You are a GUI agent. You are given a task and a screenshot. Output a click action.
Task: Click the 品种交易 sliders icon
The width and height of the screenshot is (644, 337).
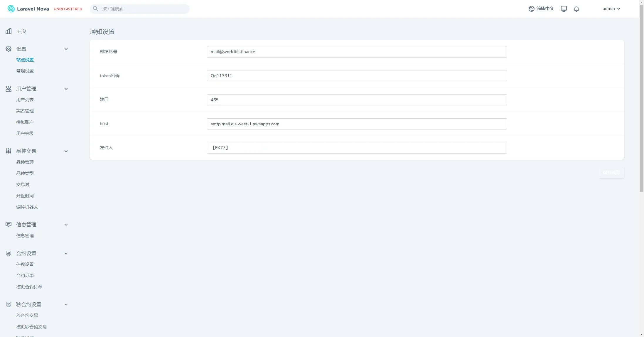[9, 151]
